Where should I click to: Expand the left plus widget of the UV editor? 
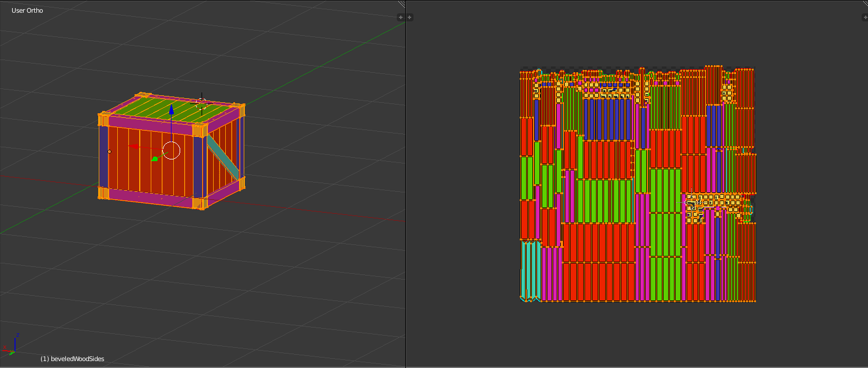pos(410,17)
